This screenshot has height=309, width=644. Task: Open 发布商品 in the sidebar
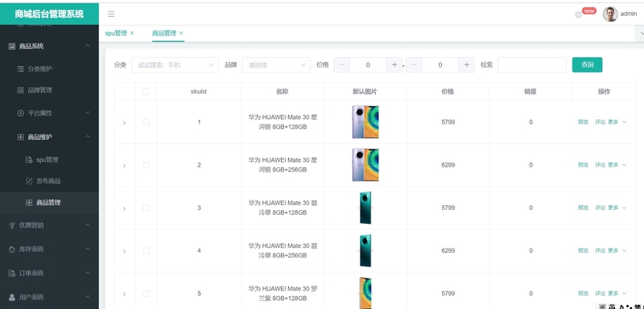click(49, 181)
